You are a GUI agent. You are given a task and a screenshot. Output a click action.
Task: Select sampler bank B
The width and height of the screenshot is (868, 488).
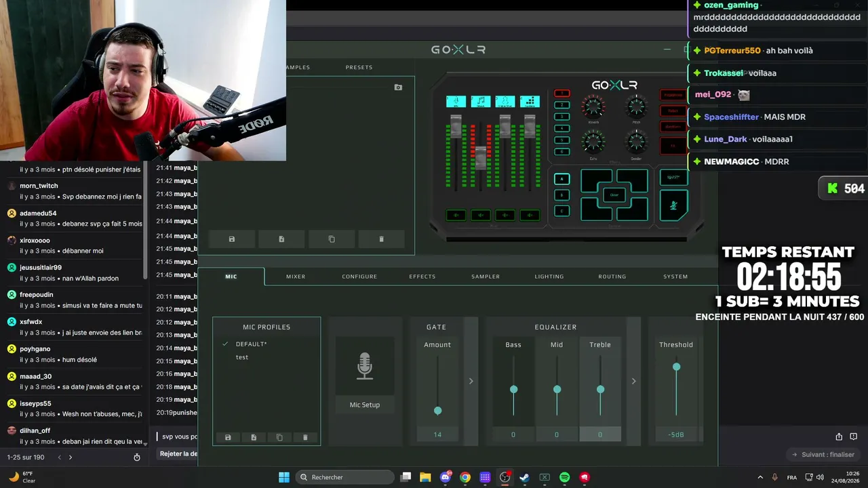561,195
